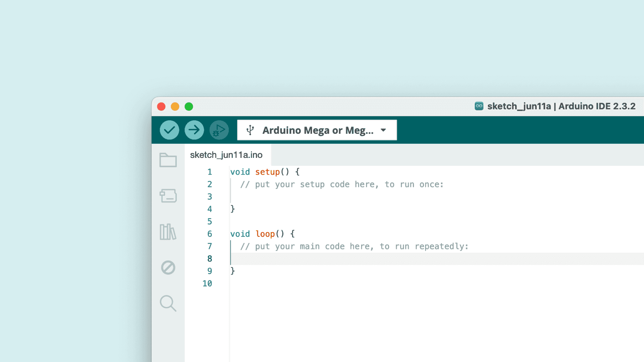The height and width of the screenshot is (362, 644).
Task: Minimize the window with yellow button
Action: 175,107
